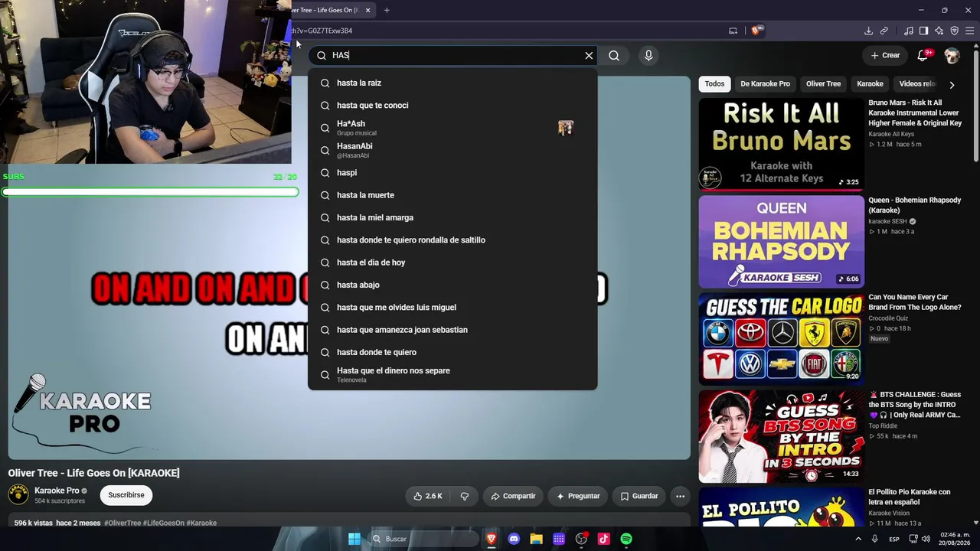Open File Explorer from the taskbar
The width and height of the screenshot is (980, 551).
[537, 539]
